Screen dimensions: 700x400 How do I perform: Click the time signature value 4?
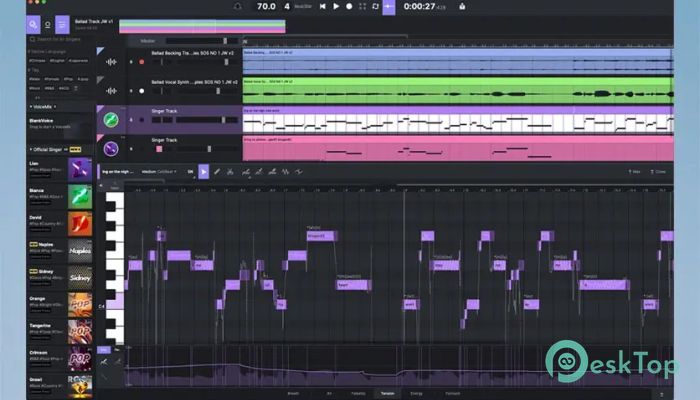[287, 6]
